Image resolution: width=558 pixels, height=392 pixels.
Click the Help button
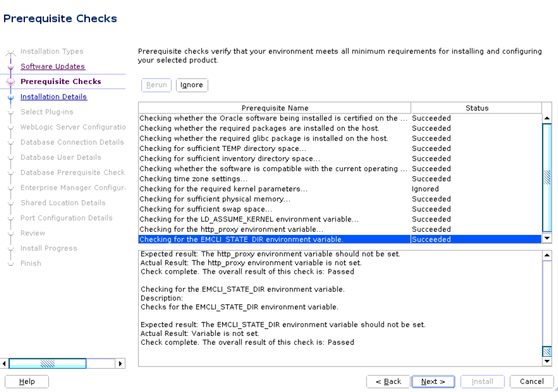point(26,381)
